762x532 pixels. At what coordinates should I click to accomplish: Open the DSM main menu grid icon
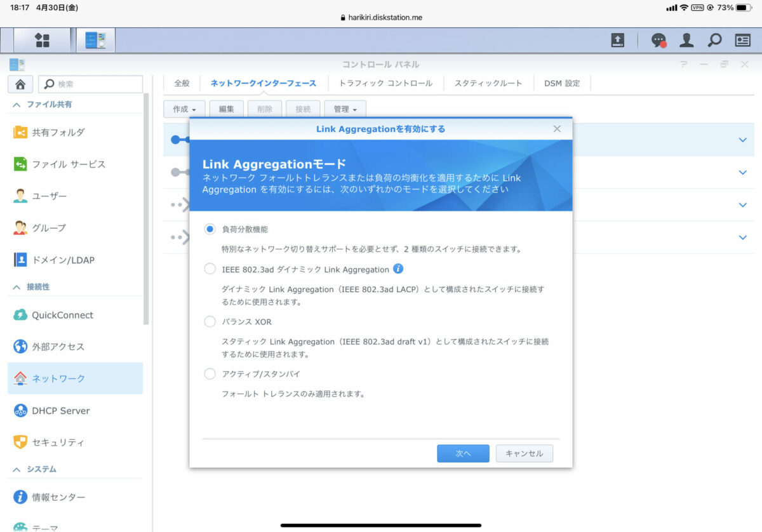pyautogui.click(x=43, y=41)
